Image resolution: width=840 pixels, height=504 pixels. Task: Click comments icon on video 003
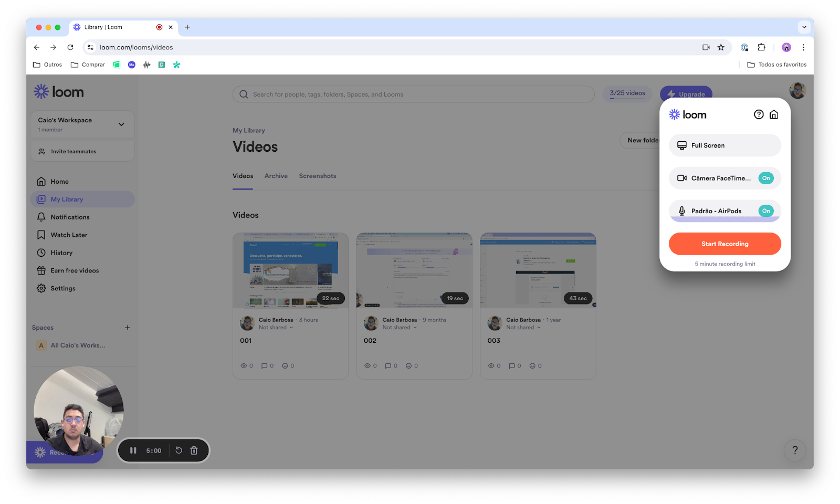pyautogui.click(x=512, y=366)
